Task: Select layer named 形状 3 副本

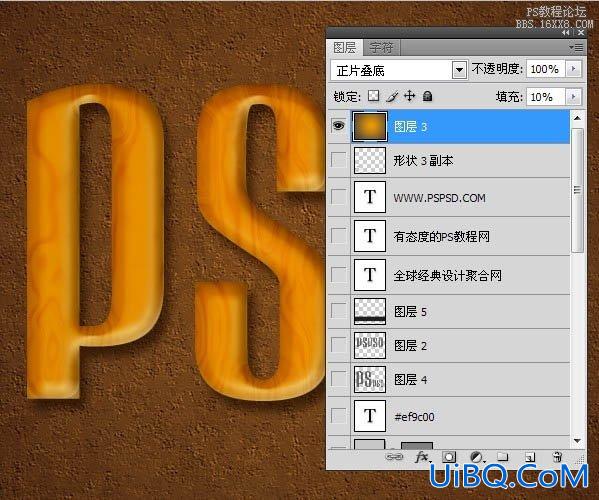Action: click(x=423, y=161)
